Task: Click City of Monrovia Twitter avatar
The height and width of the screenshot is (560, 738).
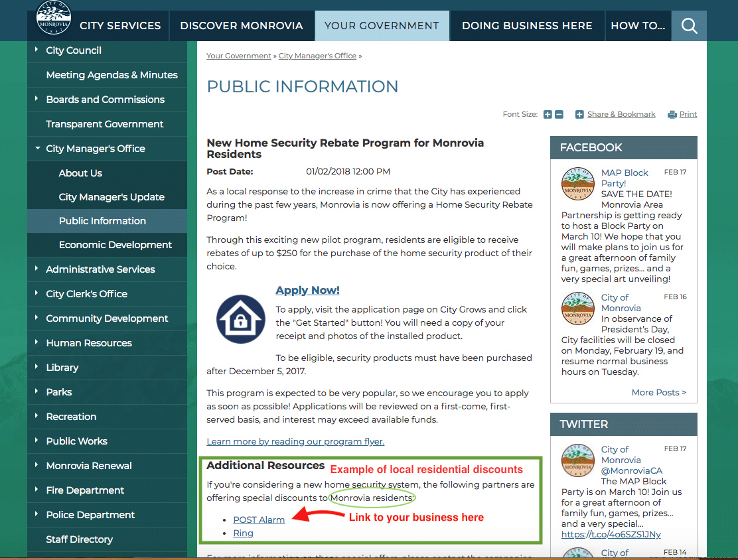Action: 577,460
